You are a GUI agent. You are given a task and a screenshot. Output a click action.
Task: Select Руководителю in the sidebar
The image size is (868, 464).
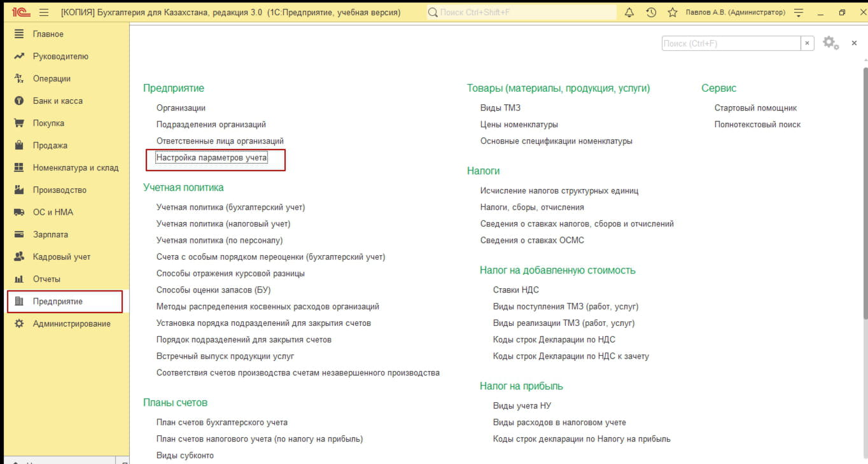click(x=60, y=56)
